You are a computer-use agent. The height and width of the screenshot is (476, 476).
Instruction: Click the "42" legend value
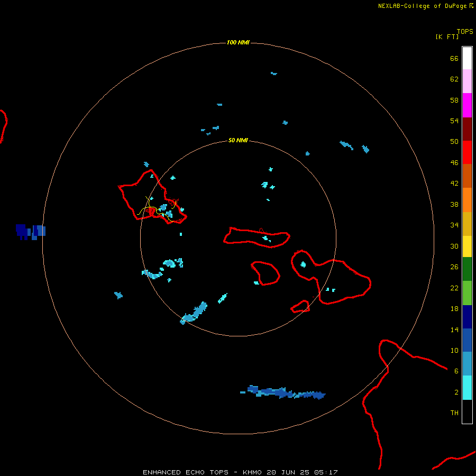pyautogui.click(x=454, y=184)
